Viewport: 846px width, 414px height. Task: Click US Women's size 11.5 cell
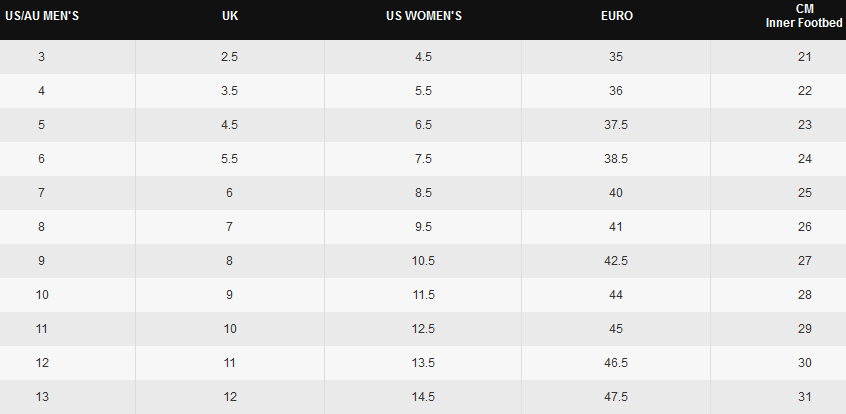coord(423,295)
